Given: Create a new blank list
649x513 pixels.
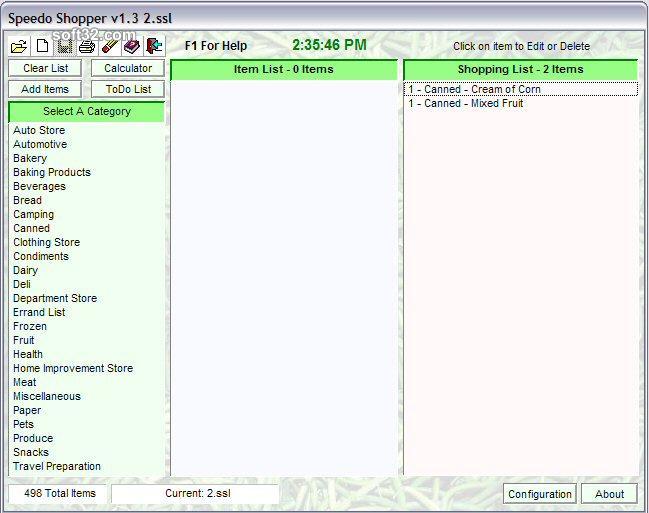Looking at the screenshot, I should coord(42,46).
